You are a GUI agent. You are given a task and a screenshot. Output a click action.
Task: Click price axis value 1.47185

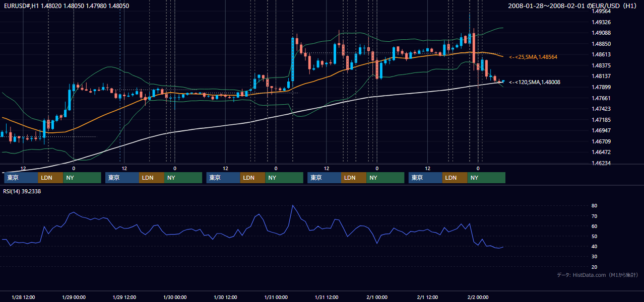(x=601, y=120)
